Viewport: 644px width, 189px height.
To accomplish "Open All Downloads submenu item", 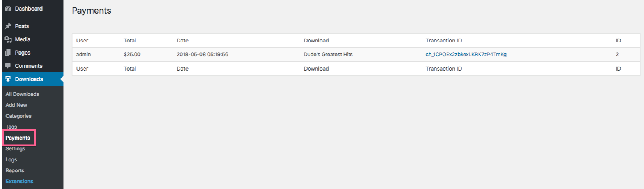I will (x=22, y=94).
